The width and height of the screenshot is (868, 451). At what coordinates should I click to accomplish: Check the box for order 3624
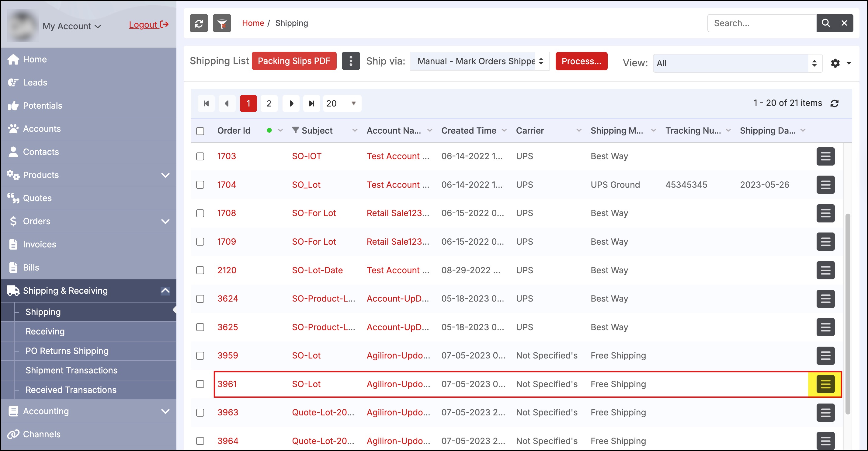click(200, 299)
